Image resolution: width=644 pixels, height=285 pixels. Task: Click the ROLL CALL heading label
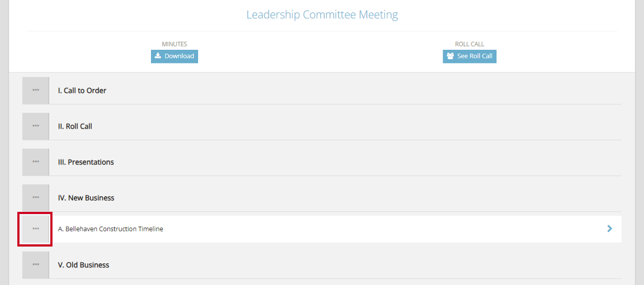[x=469, y=44]
